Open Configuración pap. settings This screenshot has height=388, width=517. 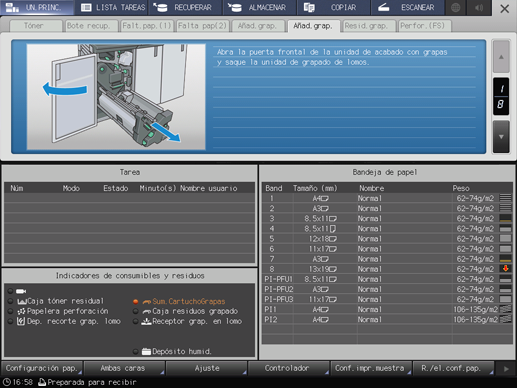(x=42, y=368)
